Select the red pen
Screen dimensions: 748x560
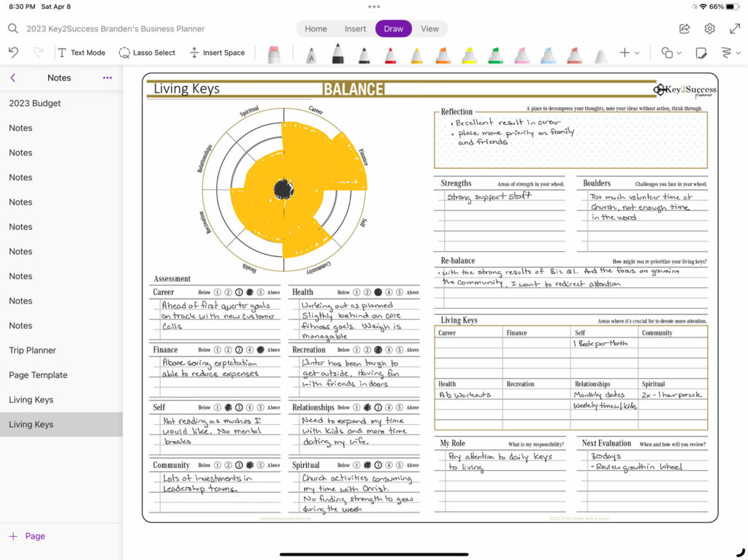tap(390, 55)
